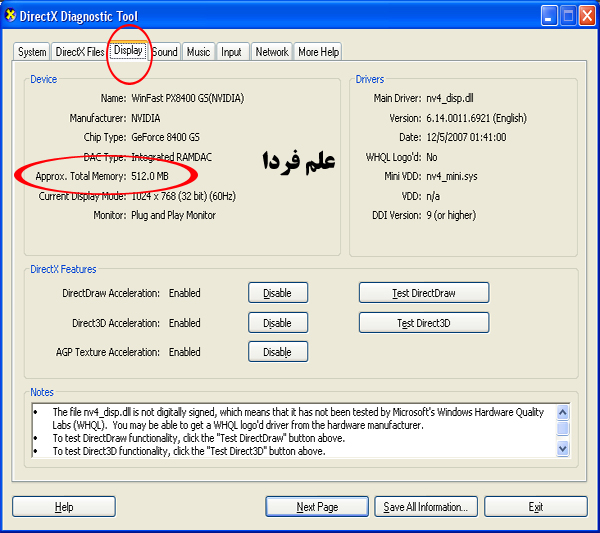Switch to the Input tab

pos(232,52)
